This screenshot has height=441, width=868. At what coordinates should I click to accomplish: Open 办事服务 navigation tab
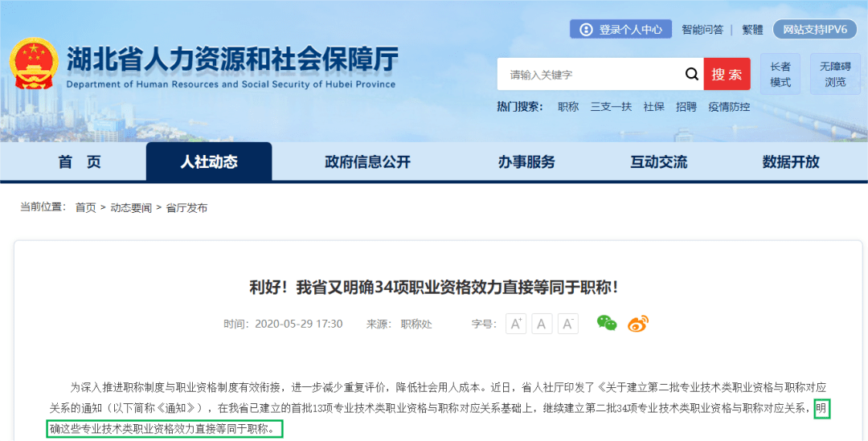[x=526, y=162]
